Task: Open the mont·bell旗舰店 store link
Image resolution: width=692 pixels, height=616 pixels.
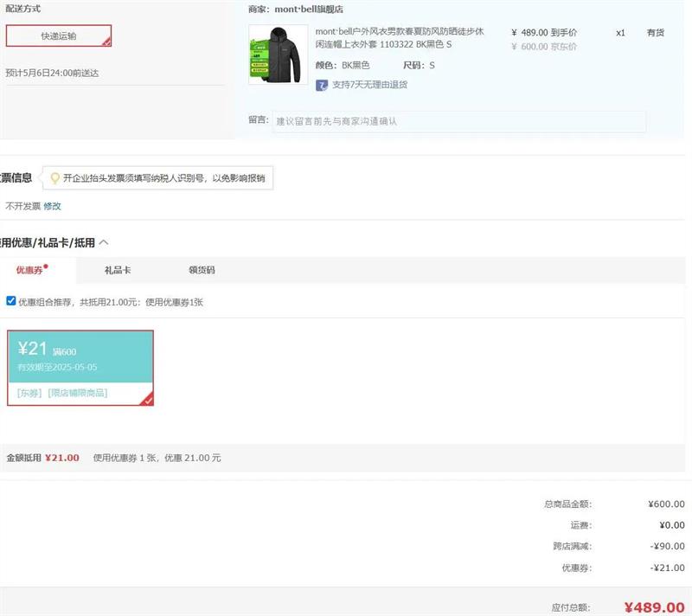Action: [x=308, y=9]
